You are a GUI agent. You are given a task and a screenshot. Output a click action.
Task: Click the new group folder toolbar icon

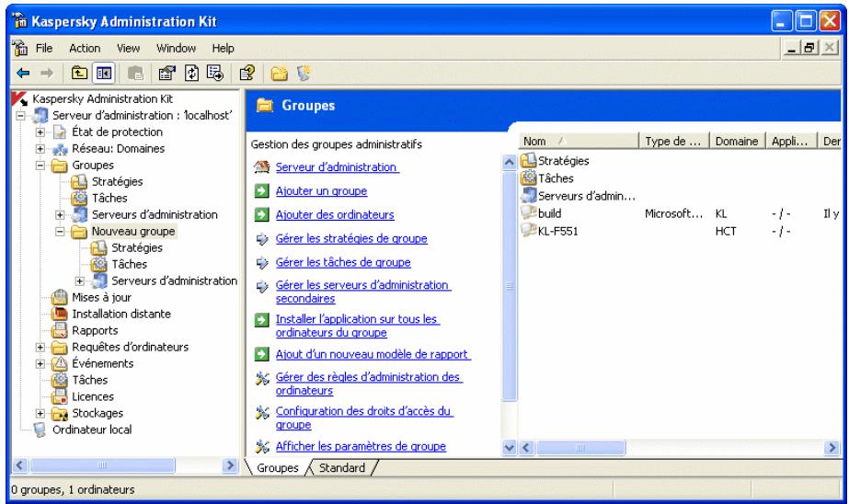[280, 73]
